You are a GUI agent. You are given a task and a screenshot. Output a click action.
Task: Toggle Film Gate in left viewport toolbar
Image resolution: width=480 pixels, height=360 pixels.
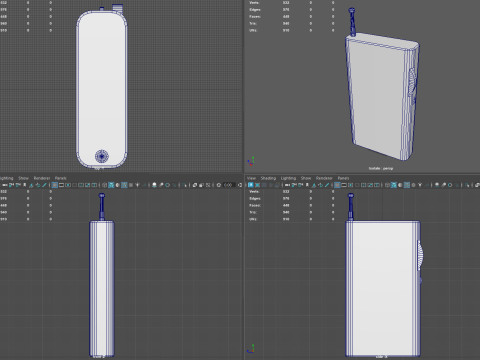(61, 185)
